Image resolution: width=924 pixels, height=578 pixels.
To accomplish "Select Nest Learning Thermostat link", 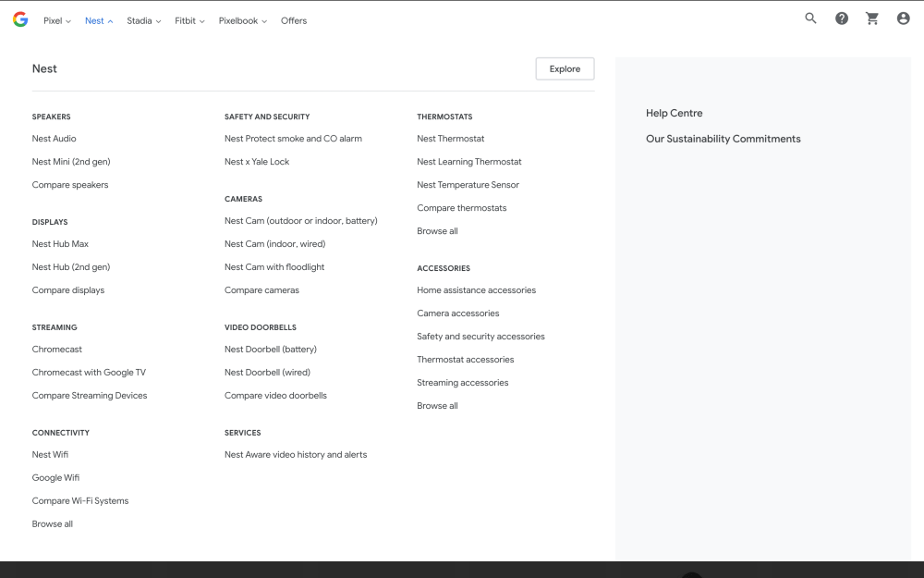I will pyautogui.click(x=469, y=162).
